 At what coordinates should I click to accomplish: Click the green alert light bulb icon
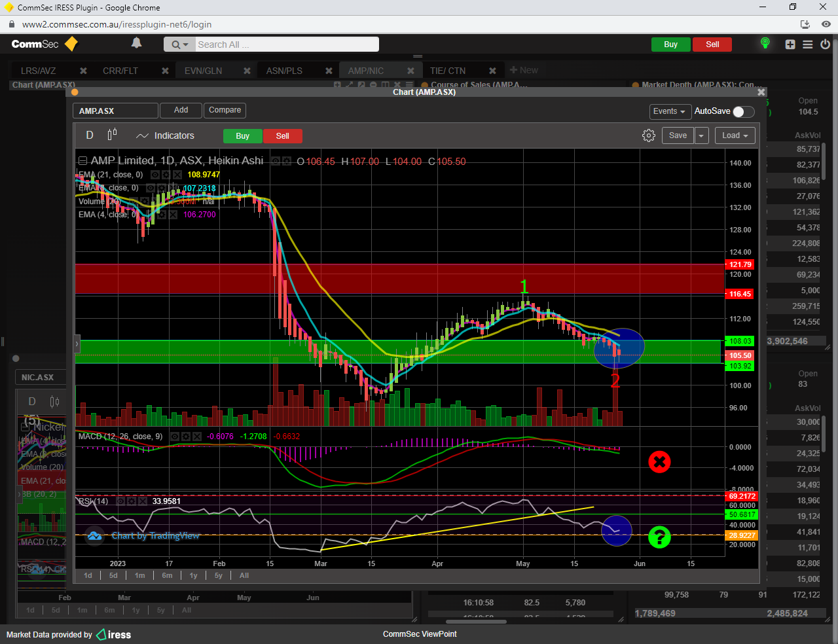coord(765,44)
